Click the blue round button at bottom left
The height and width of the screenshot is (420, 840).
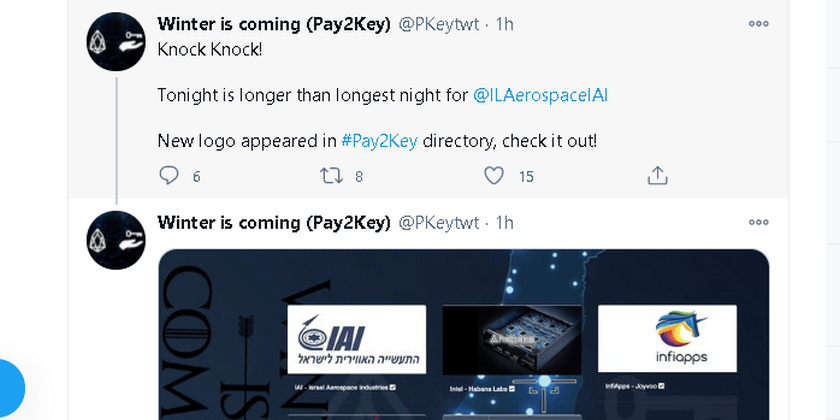[x=8, y=389]
